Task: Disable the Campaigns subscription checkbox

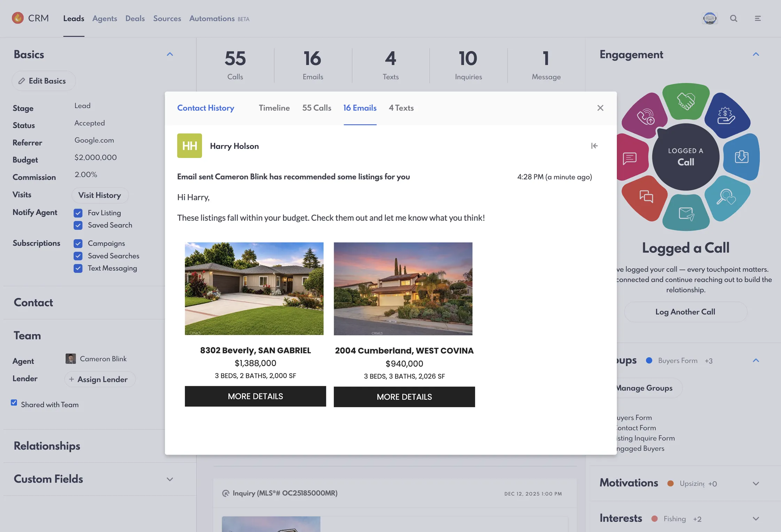Action: click(x=78, y=244)
